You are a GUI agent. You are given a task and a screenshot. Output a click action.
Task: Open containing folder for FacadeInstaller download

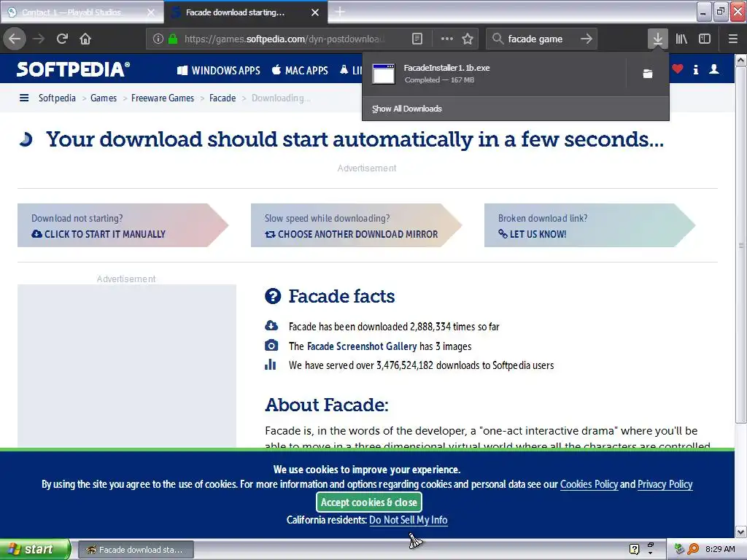click(x=648, y=74)
